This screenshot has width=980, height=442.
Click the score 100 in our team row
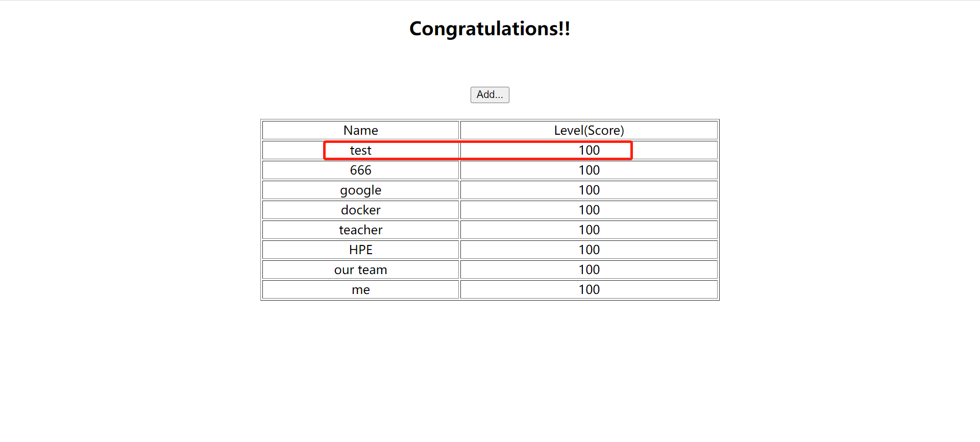tap(589, 269)
